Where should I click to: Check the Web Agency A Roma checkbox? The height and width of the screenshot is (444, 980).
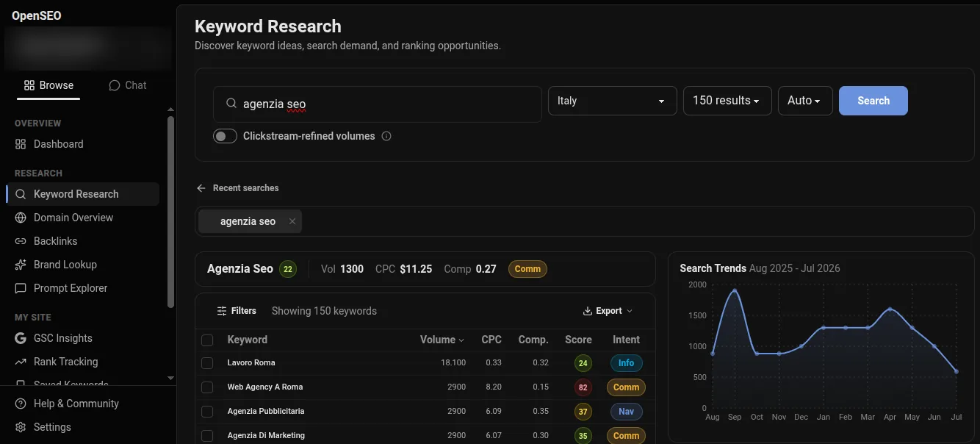click(x=207, y=387)
